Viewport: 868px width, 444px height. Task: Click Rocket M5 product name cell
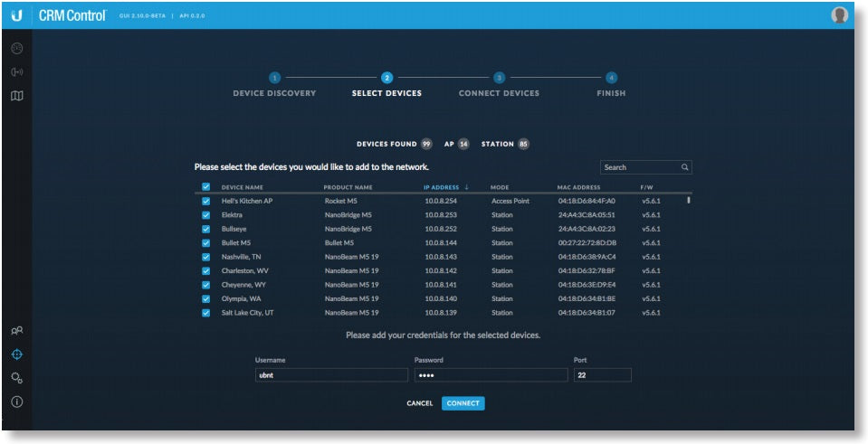(x=341, y=202)
